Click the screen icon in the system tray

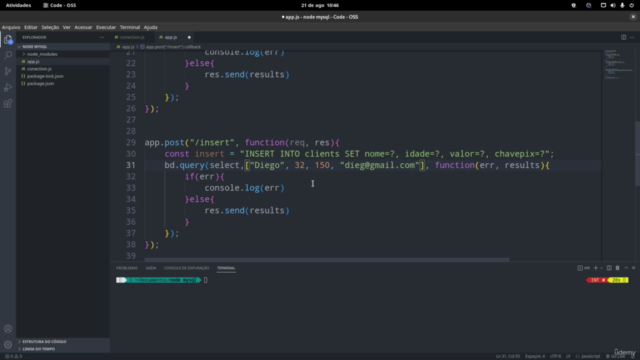603,5
